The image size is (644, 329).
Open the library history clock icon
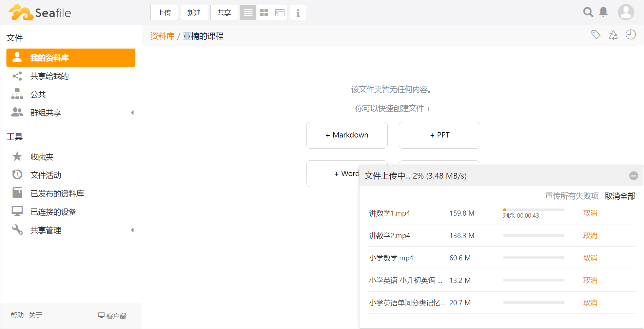point(630,35)
